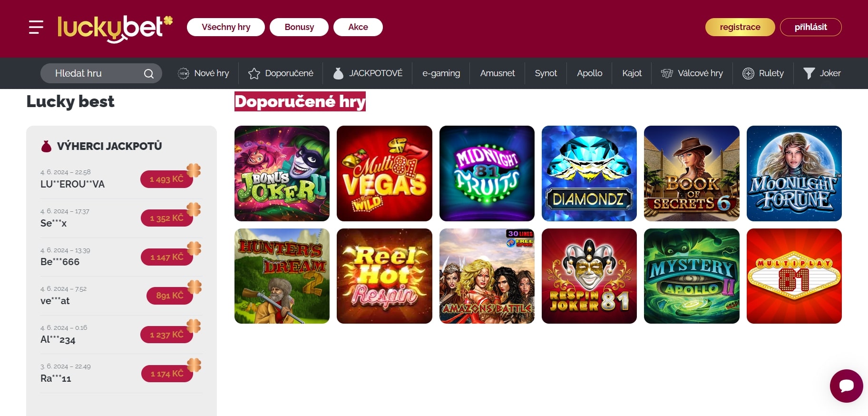Click the Joker filter icon
868x416 pixels.
coord(809,73)
